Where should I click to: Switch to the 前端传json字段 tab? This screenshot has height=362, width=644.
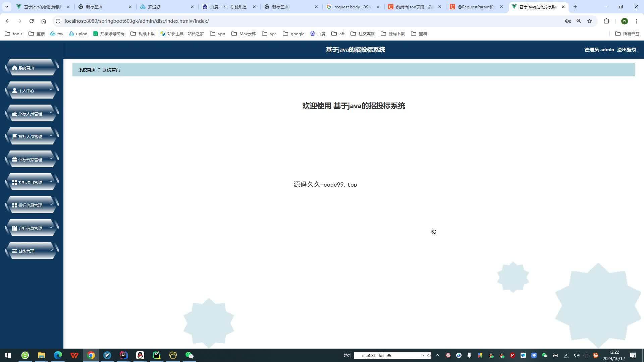point(415,7)
